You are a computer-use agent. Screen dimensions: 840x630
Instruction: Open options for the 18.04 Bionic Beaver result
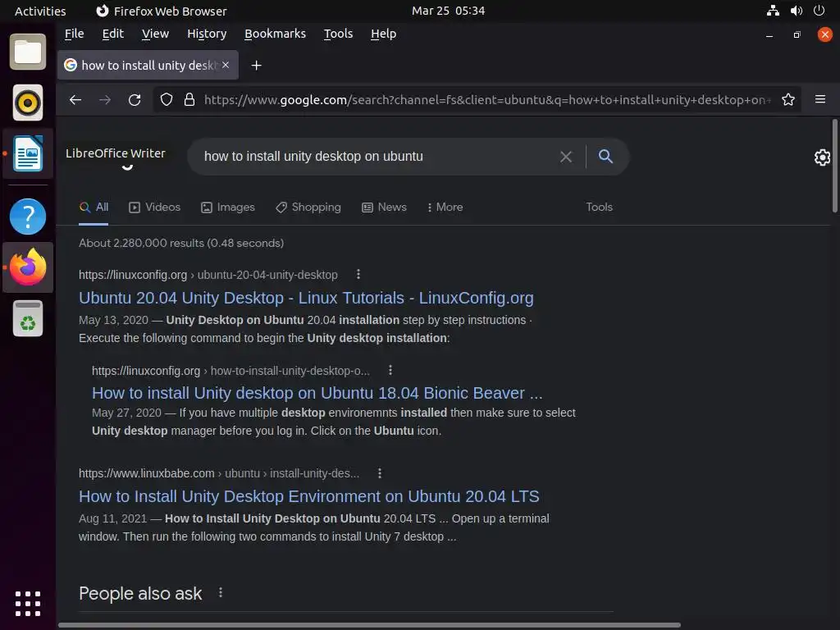coord(390,370)
